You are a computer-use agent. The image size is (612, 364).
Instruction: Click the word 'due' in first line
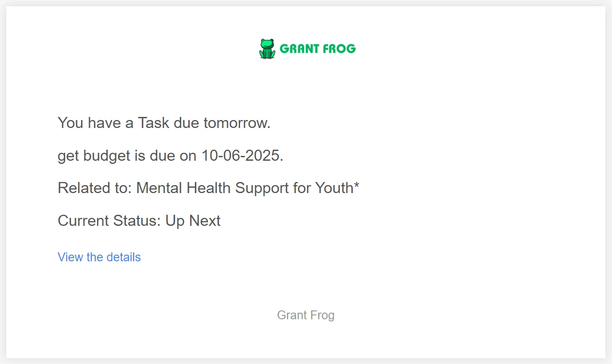(x=186, y=123)
